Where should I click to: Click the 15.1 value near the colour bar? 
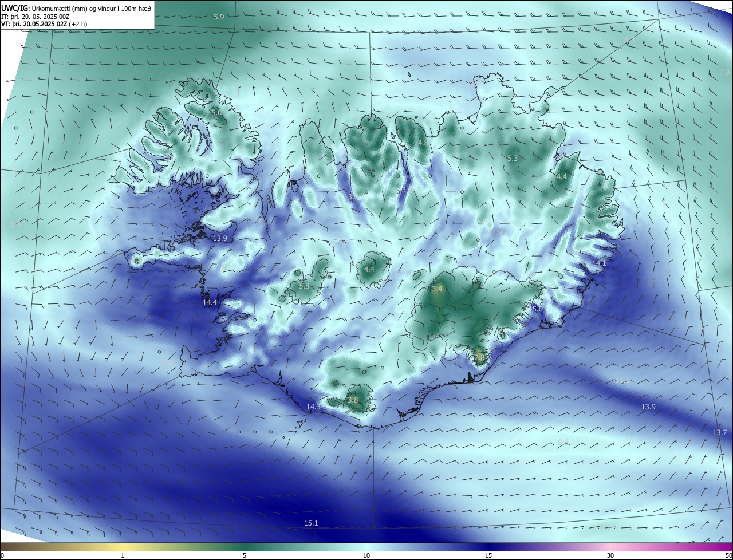pos(311,523)
